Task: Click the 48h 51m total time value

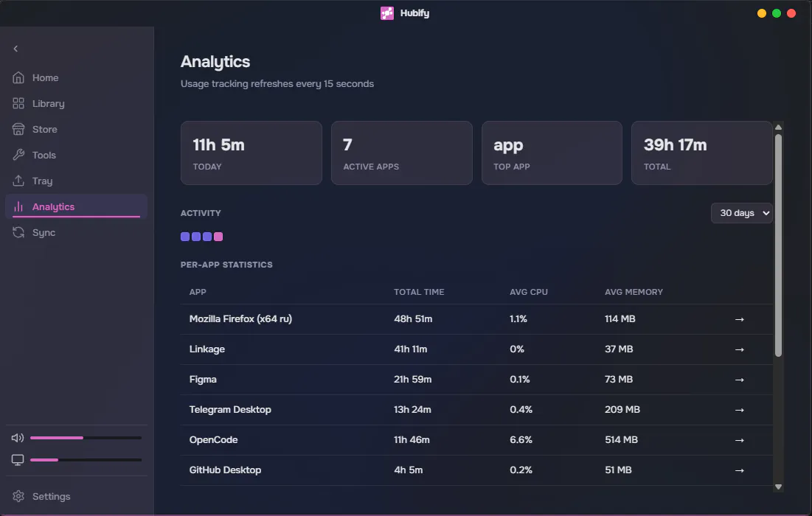Action: pos(413,318)
